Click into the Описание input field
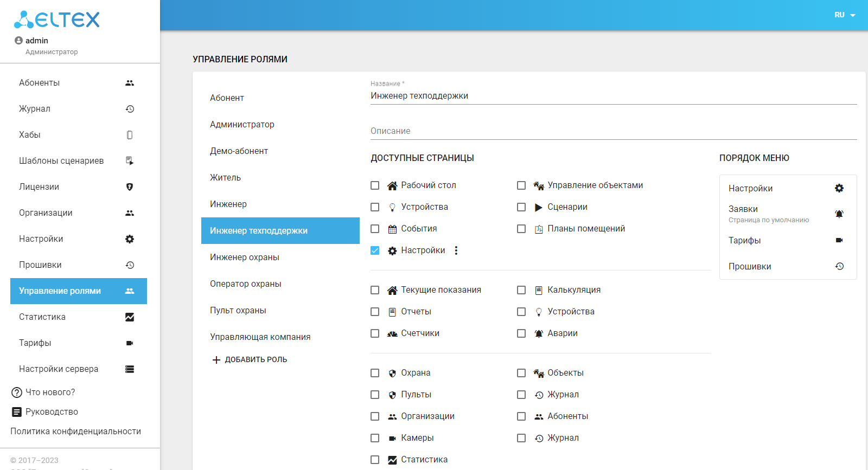Image resolution: width=868 pixels, height=470 pixels. coord(613,131)
